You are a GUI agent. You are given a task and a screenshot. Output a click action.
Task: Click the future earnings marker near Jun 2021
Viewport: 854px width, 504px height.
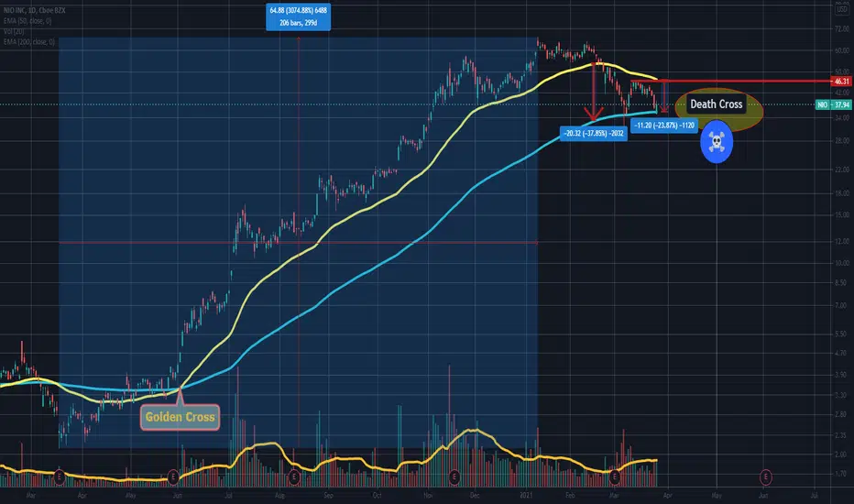coord(766,477)
